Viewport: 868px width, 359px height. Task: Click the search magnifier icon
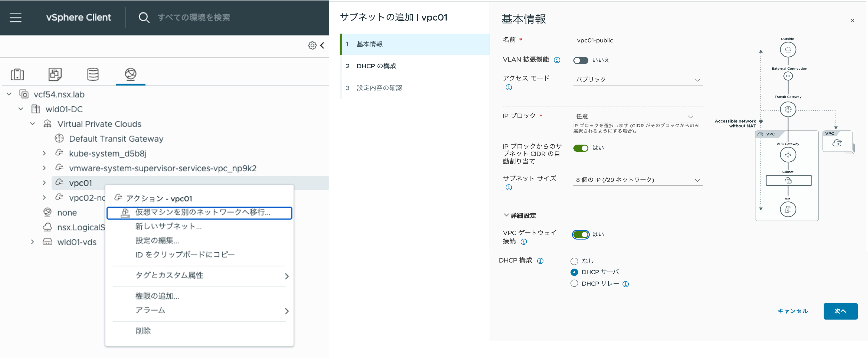click(144, 18)
